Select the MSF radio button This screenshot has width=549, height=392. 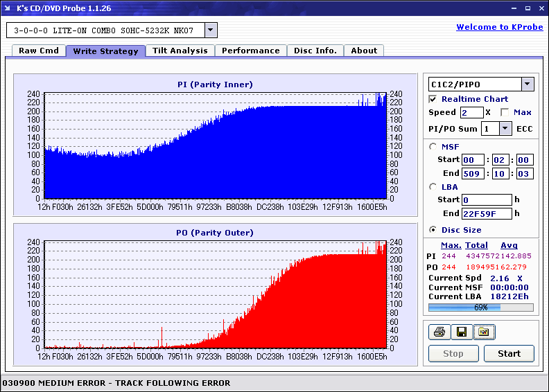(x=433, y=147)
